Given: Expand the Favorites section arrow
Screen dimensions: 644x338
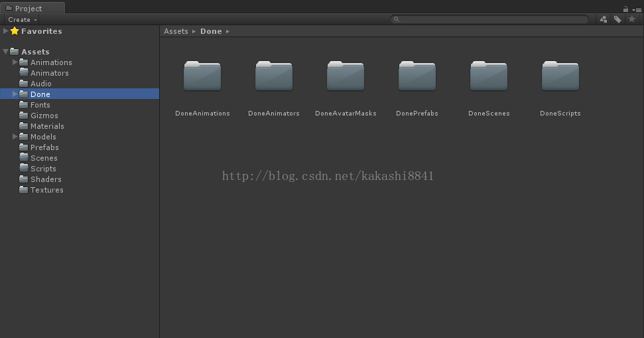Looking at the screenshot, I should (6, 31).
